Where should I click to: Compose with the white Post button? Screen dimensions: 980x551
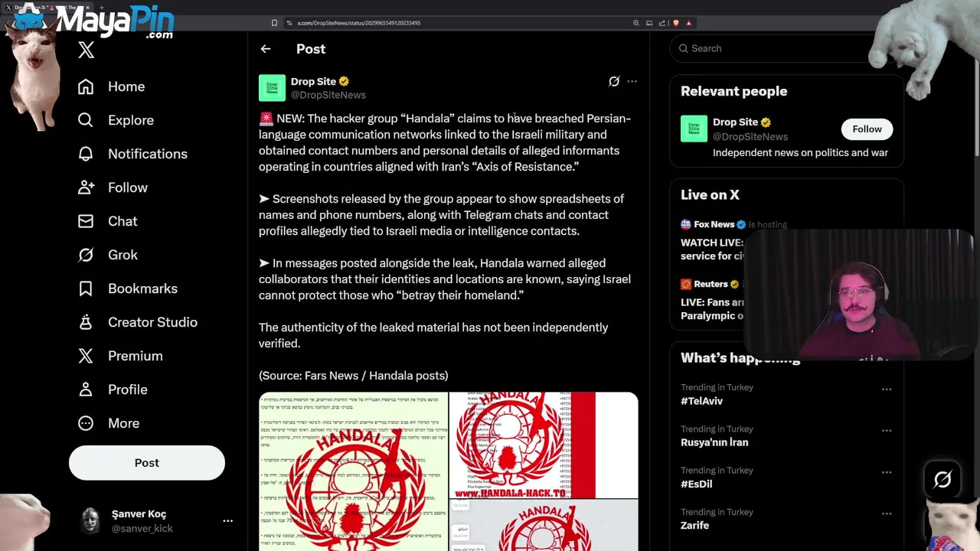point(147,463)
